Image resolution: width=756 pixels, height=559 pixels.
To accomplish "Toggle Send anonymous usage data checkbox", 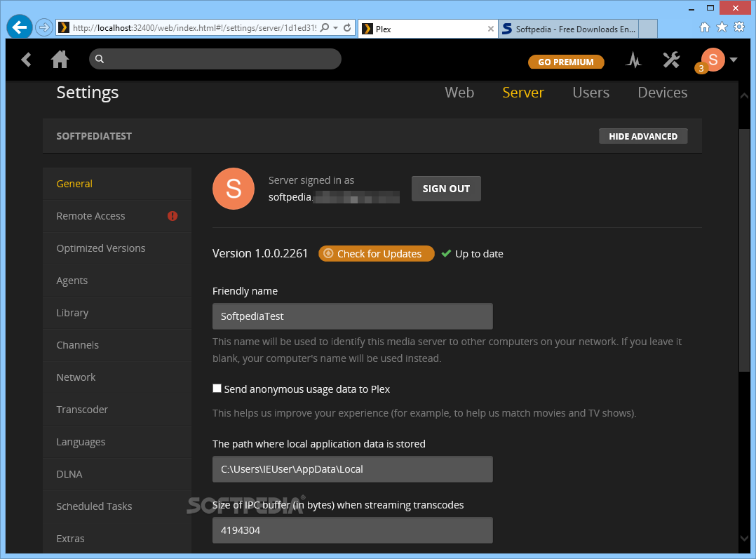I will tap(217, 389).
